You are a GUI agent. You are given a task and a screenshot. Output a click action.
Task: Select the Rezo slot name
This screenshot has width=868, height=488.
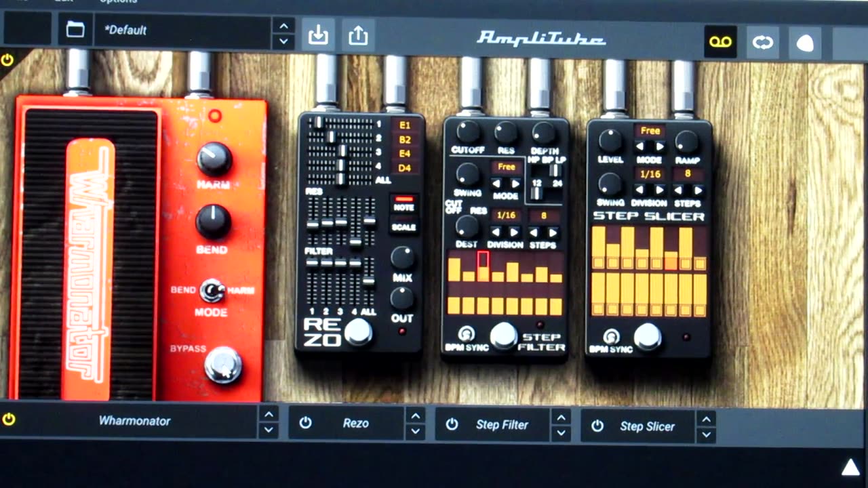pyautogui.click(x=356, y=424)
